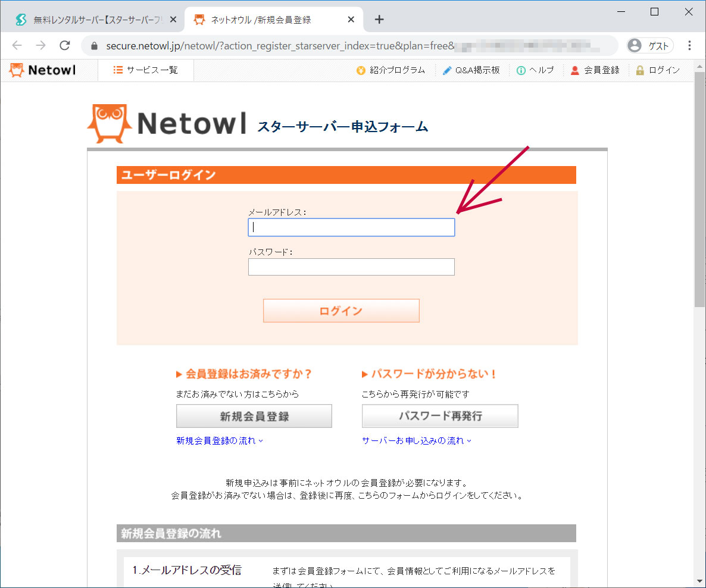Open the ヘルプ page
This screenshot has height=588, width=706.
pyautogui.click(x=535, y=70)
